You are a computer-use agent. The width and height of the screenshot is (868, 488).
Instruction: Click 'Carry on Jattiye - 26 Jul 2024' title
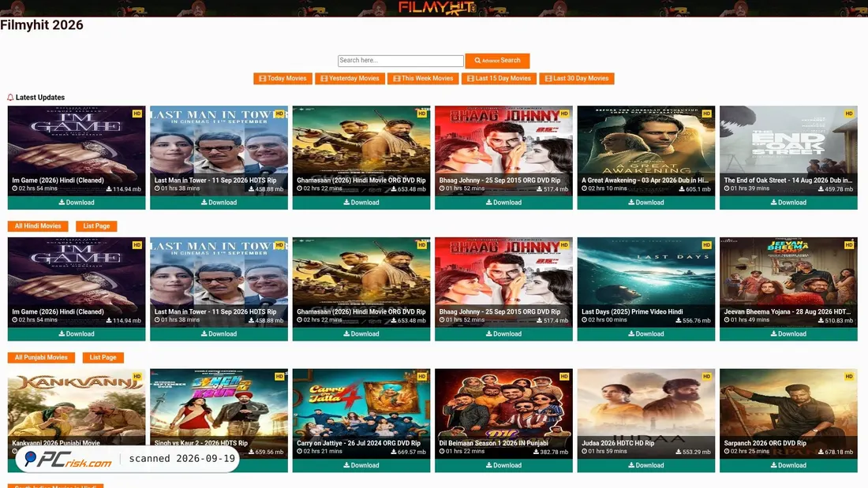(x=359, y=443)
